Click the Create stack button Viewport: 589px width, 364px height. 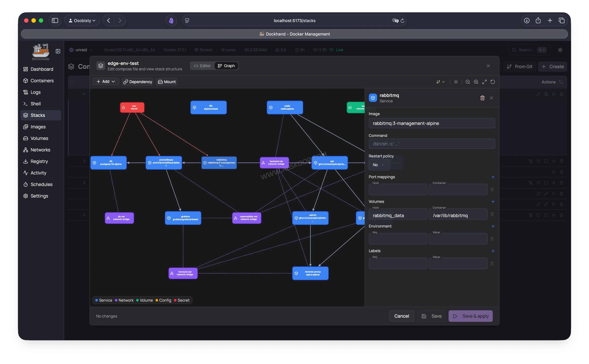click(x=553, y=67)
